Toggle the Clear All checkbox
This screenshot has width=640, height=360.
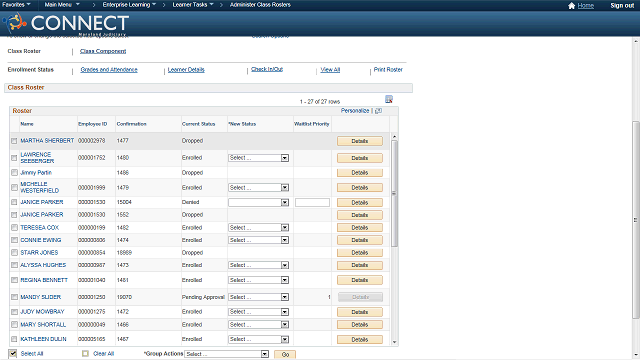pyautogui.click(x=85, y=353)
